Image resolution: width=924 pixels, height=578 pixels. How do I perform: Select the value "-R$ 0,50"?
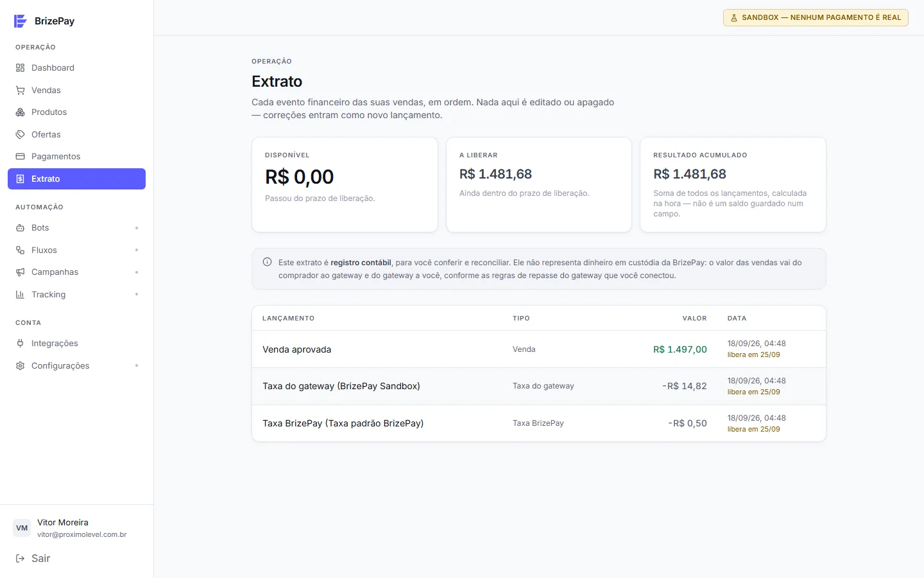pyautogui.click(x=688, y=423)
